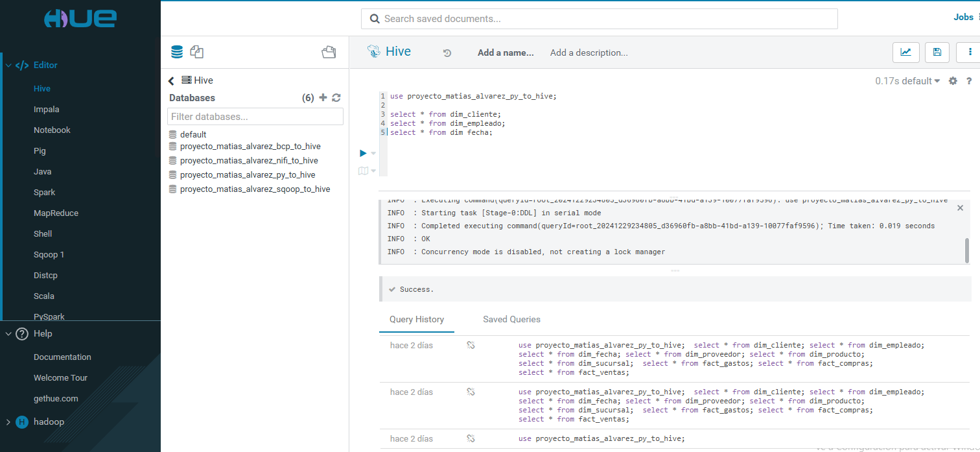This screenshot has height=452, width=980.
Task: Collapse the Editor sidebar section
Action: pyautogui.click(x=8, y=65)
